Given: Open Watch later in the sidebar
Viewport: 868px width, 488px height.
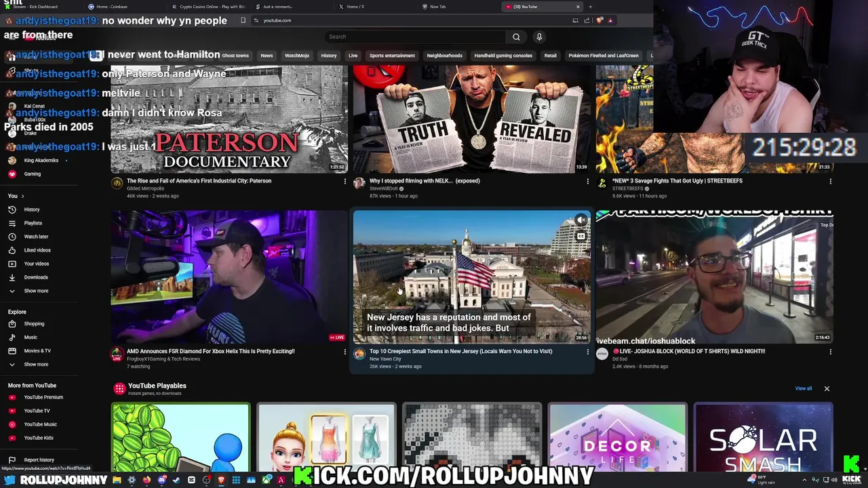Looking at the screenshot, I should point(36,237).
